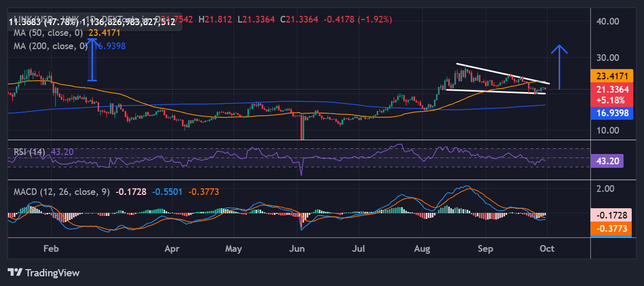Click the Feb label on the time axis
Screen dimensions: 644x286
[x=51, y=249]
